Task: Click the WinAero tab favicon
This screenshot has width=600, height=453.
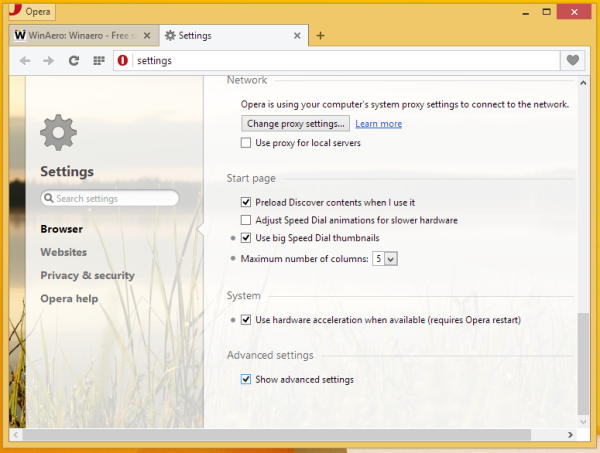Action: point(20,35)
